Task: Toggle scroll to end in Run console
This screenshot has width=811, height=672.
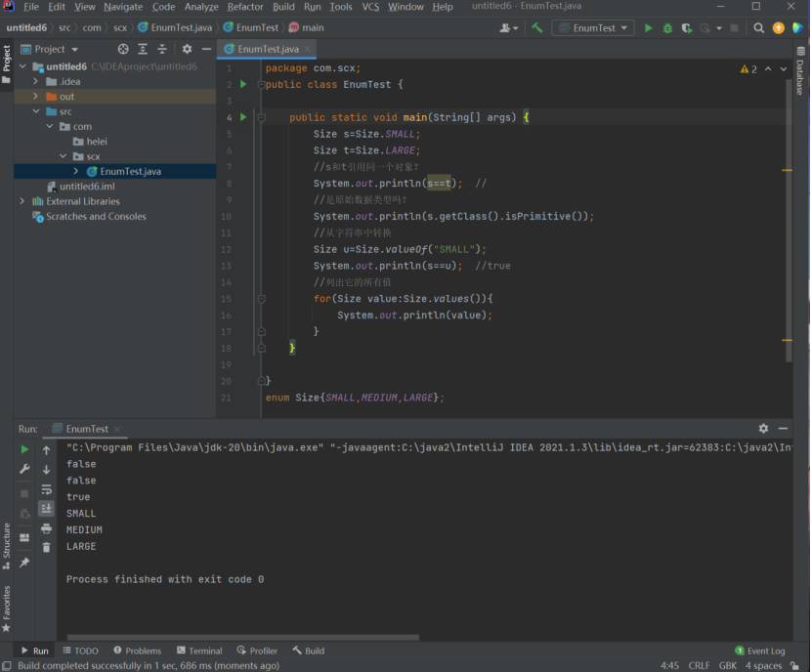Action: tap(46, 508)
